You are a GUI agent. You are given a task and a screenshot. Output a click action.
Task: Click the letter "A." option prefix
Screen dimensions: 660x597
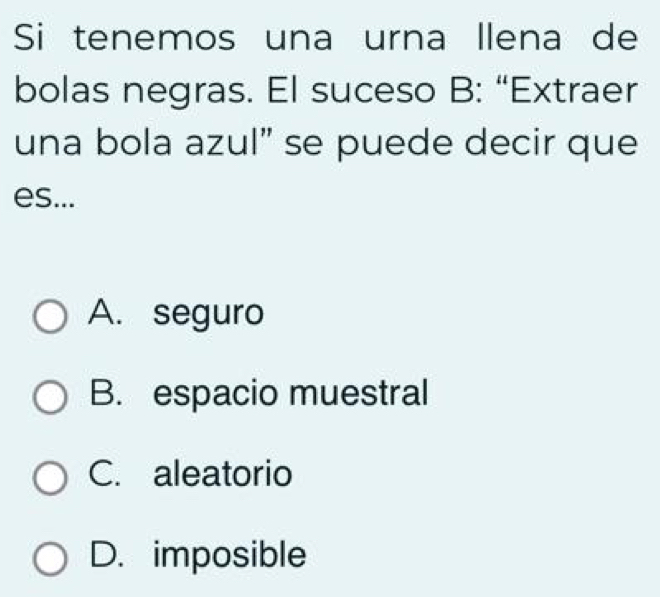106,314
